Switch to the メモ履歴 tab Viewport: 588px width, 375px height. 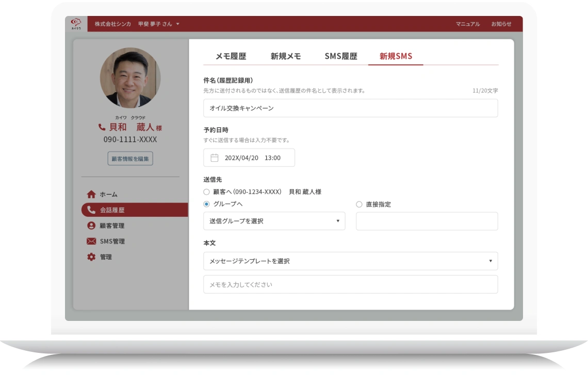231,57
